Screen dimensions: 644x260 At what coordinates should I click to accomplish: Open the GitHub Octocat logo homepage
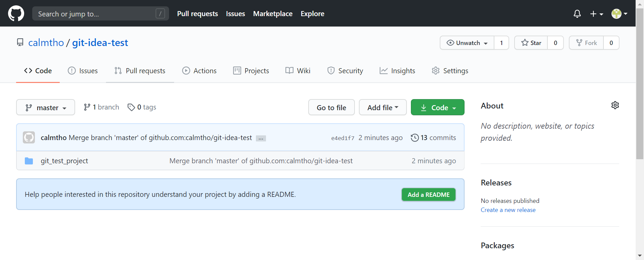click(x=16, y=13)
